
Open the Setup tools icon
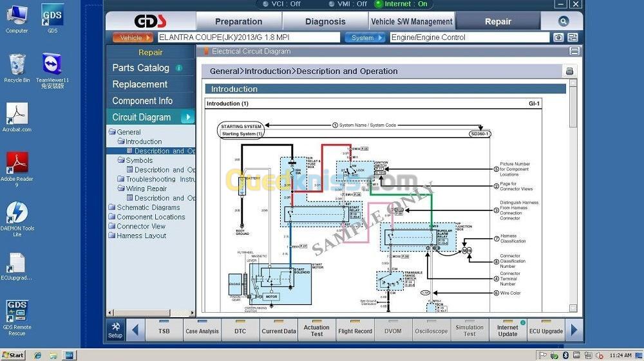click(115, 329)
